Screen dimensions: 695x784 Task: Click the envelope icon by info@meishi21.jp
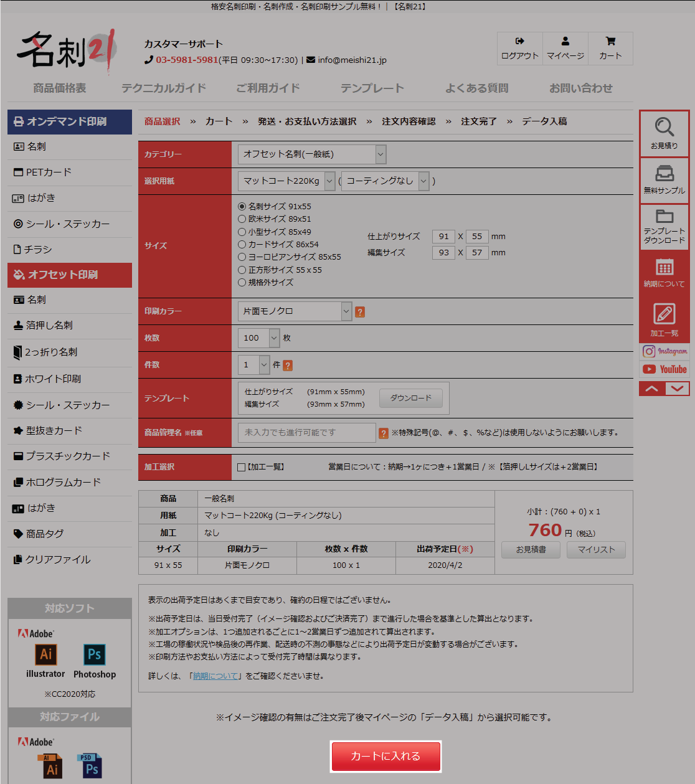[311, 60]
